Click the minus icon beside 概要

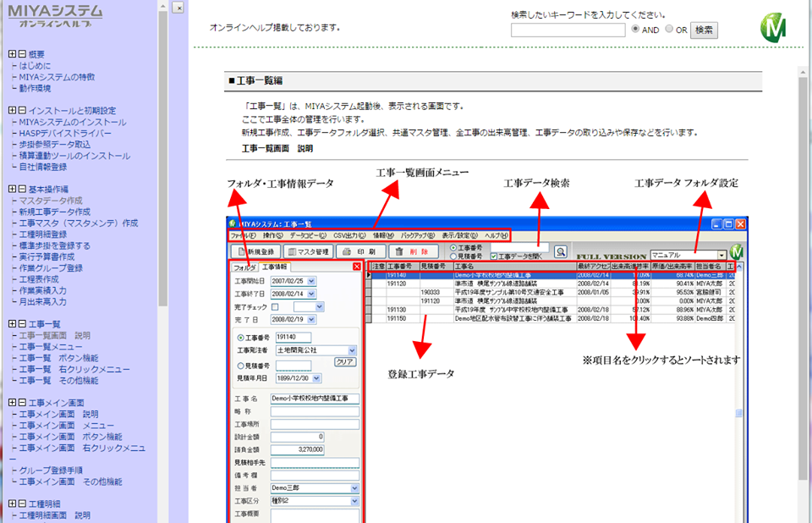22,54
